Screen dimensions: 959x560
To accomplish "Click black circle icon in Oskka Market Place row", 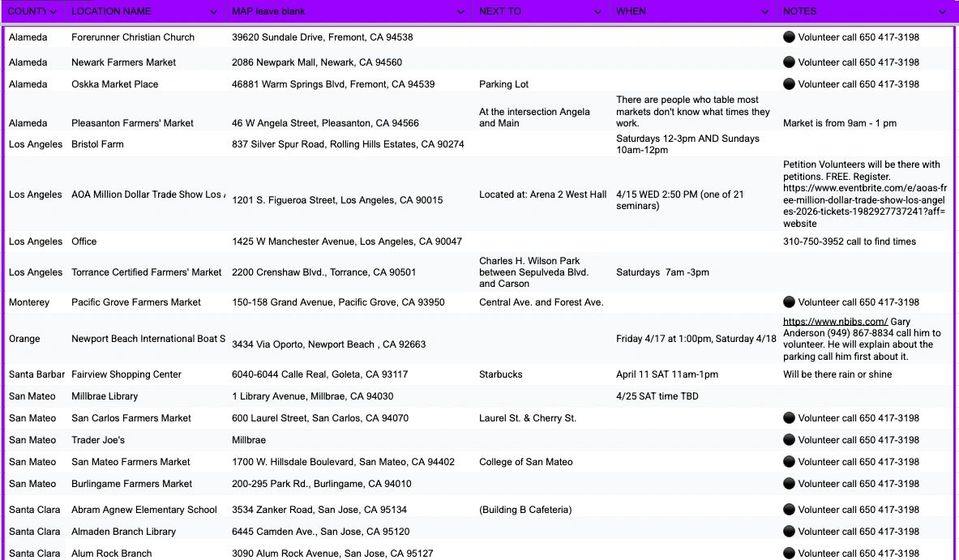I will pyautogui.click(x=789, y=84).
